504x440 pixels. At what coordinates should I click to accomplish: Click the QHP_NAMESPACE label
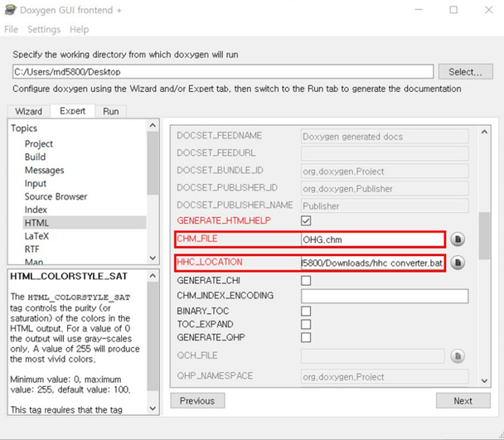(215, 375)
